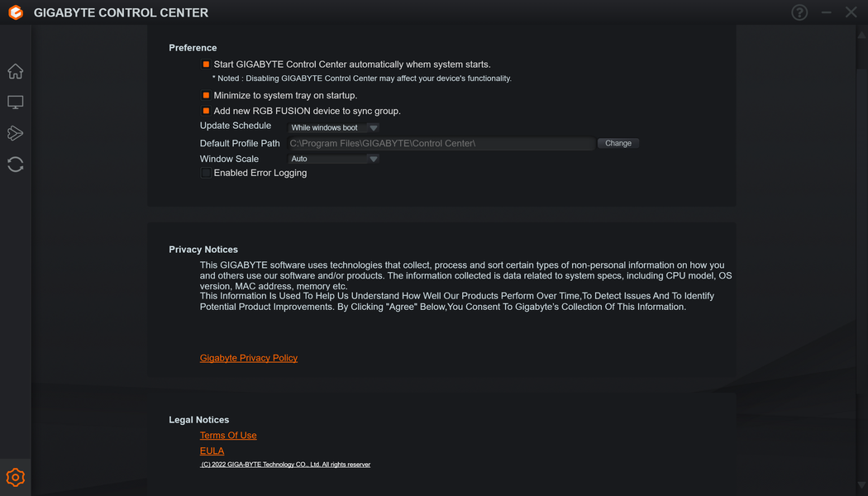Toggle Add new RGB FUSION device option
Image resolution: width=868 pixels, height=496 pixels.
tap(206, 111)
